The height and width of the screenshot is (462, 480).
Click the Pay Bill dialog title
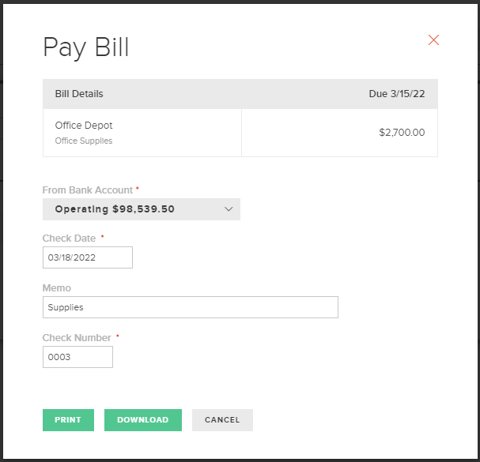click(x=86, y=47)
